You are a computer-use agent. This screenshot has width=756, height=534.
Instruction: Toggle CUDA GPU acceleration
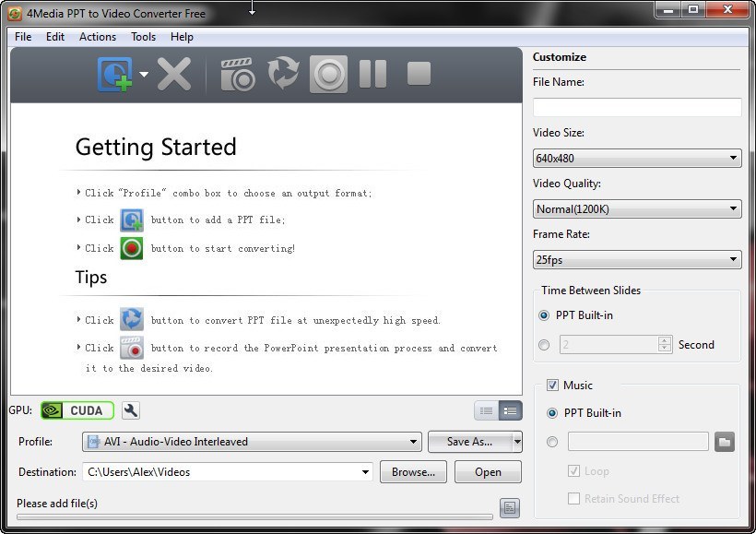(77, 409)
